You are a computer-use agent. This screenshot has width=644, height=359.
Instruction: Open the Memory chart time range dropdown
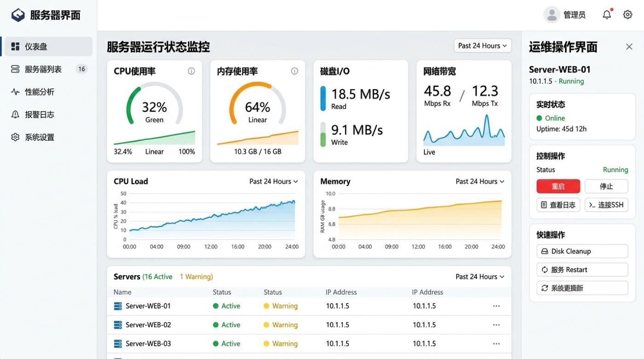pyautogui.click(x=480, y=182)
